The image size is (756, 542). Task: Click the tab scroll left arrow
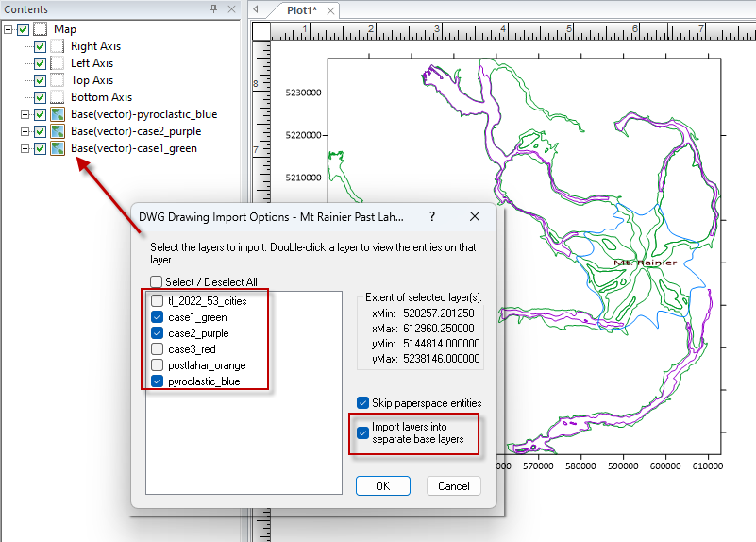[256, 9]
